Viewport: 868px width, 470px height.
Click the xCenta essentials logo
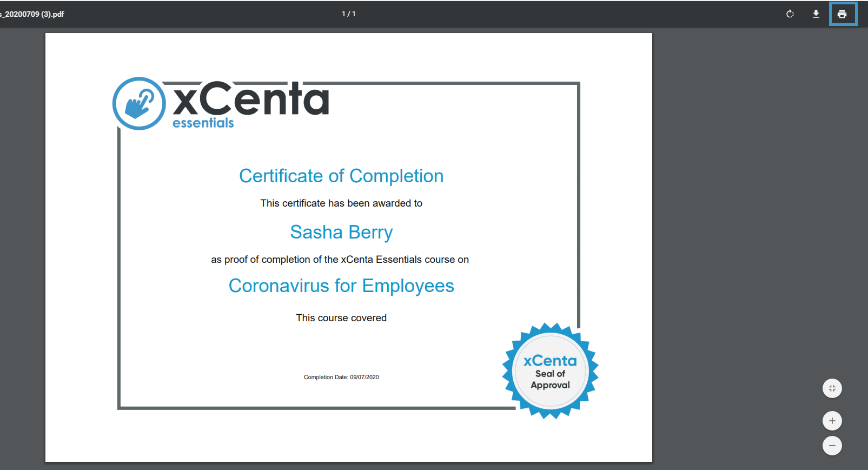221,103
